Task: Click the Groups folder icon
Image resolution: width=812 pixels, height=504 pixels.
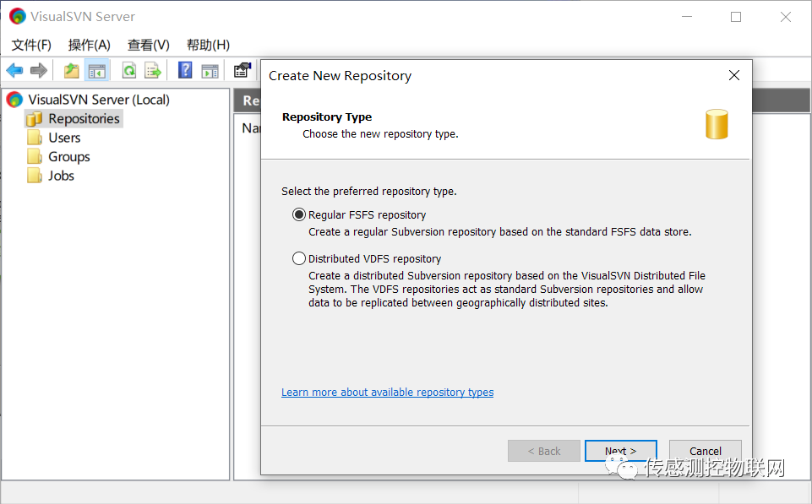Action: point(34,157)
